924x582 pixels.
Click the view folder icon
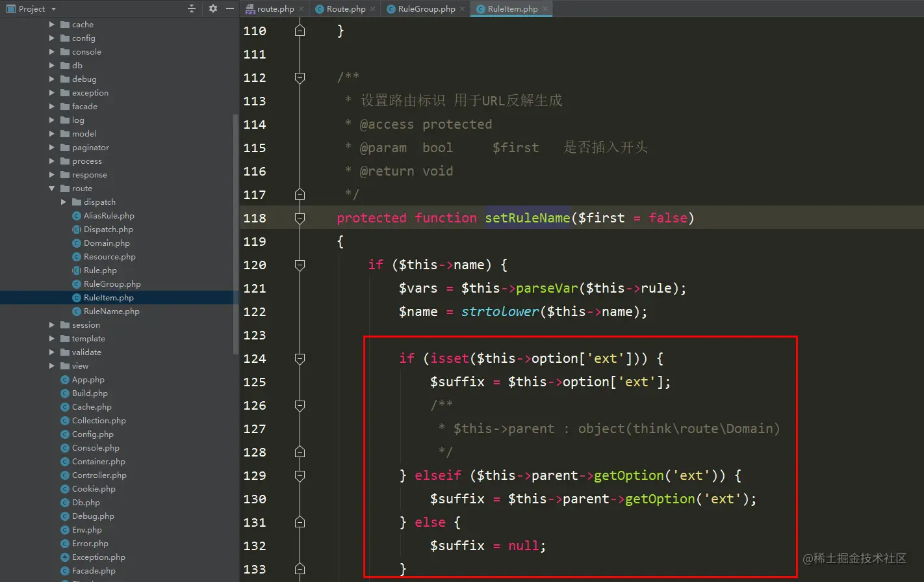65,366
